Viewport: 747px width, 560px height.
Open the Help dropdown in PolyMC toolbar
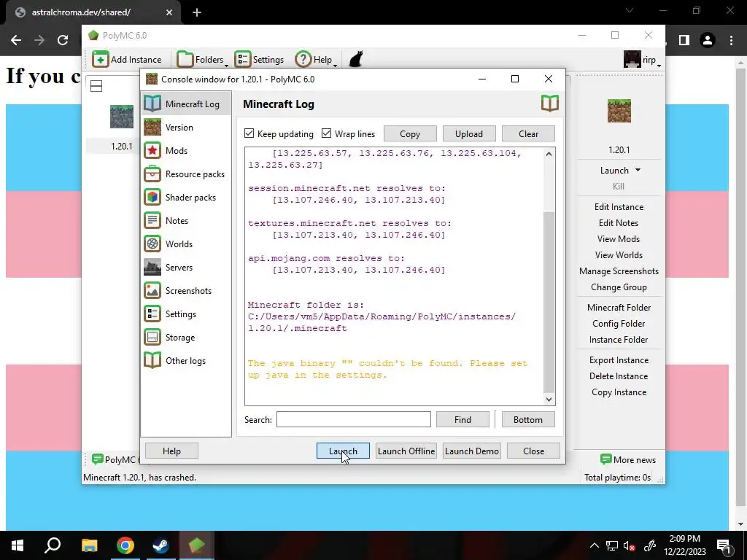(x=317, y=60)
